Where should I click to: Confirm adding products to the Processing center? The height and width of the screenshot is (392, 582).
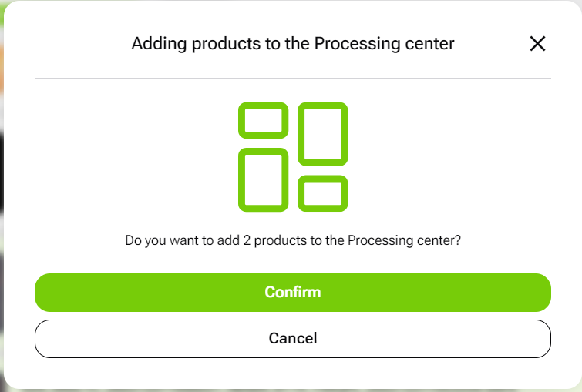tap(292, 293)
